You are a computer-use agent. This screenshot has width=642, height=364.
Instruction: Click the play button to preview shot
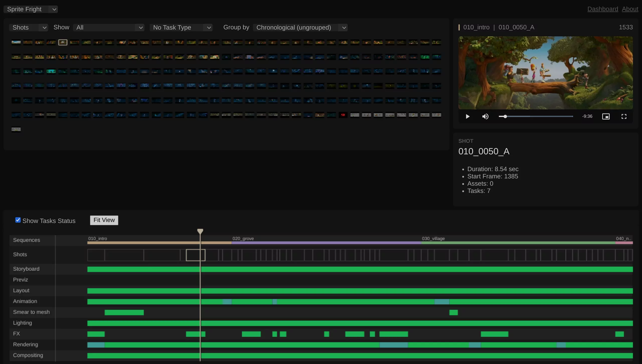pos(467,116)
